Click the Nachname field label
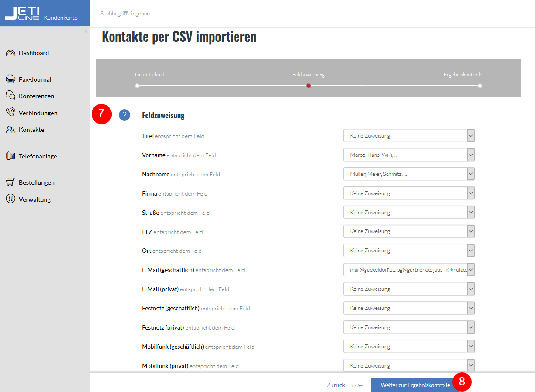 click(155, 174)
